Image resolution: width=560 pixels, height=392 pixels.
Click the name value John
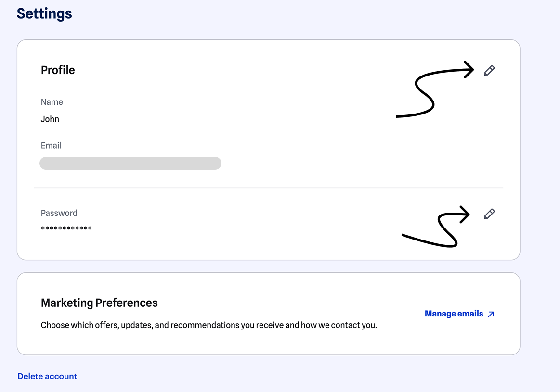pyautogui.click(x=50, y=119)
